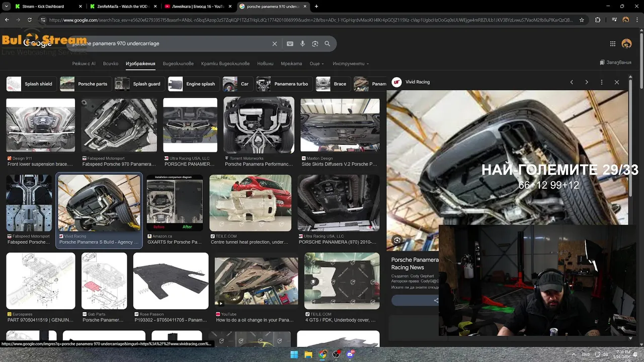Open Design 911 front suspension brace image
Image resolution: width=644 pixels, height=362 pixels.
[x=40, y=125]
